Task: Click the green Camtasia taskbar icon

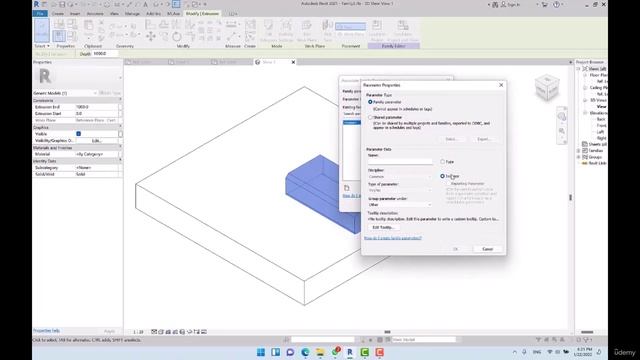Action: point(364,352)
